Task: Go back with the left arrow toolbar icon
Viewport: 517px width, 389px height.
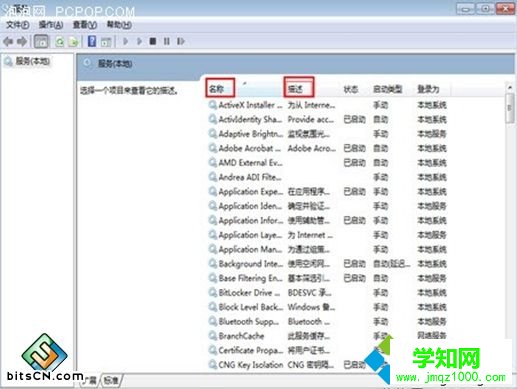Action: pyautogui.click(x=8, y=42)
